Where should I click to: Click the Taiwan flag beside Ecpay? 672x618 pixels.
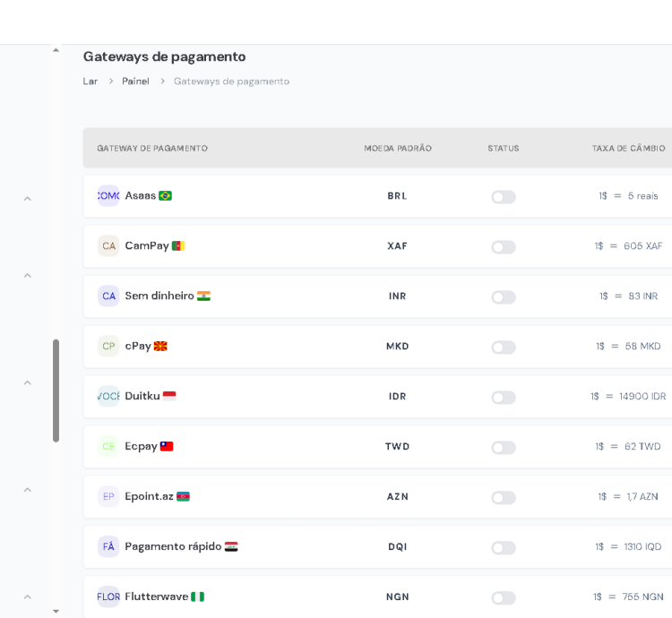coord(167,446)
